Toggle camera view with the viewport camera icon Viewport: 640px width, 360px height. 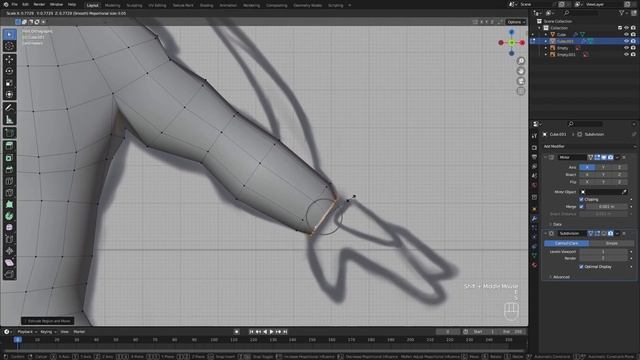(521, 81)
